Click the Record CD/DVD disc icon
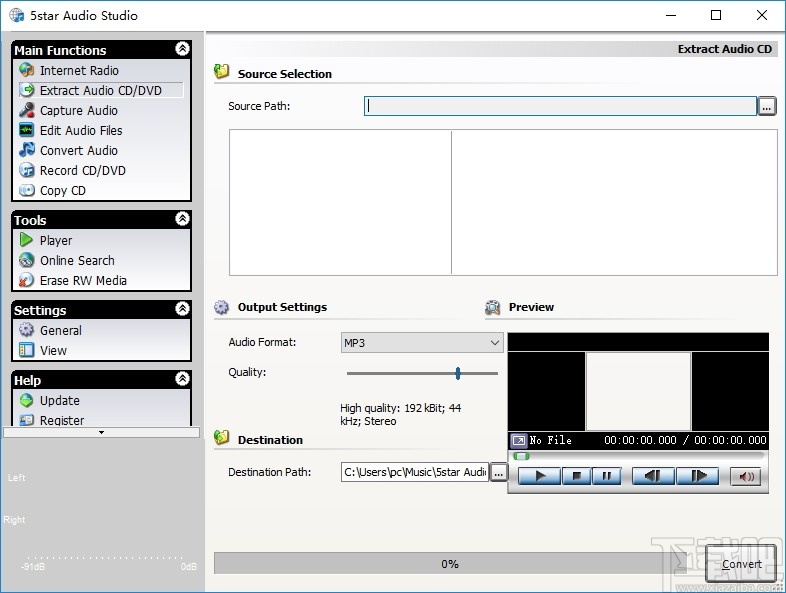The height and width of the screenshot is (593, 786). coord(27,170)
